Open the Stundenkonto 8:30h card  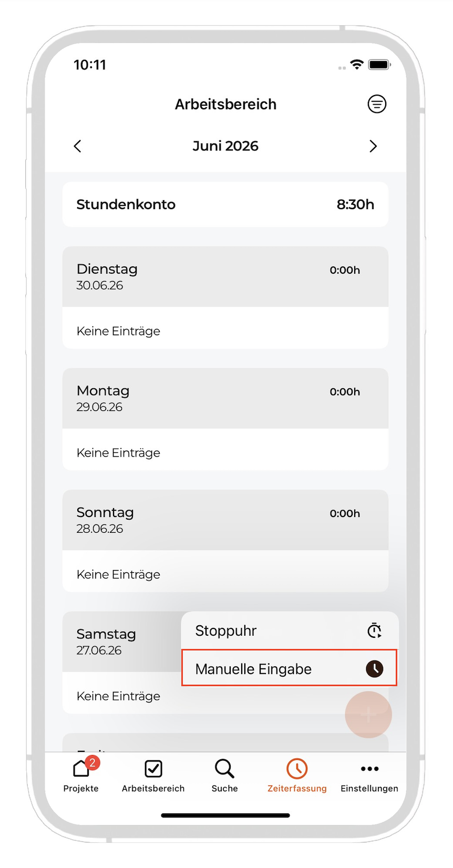click(225, 204)
